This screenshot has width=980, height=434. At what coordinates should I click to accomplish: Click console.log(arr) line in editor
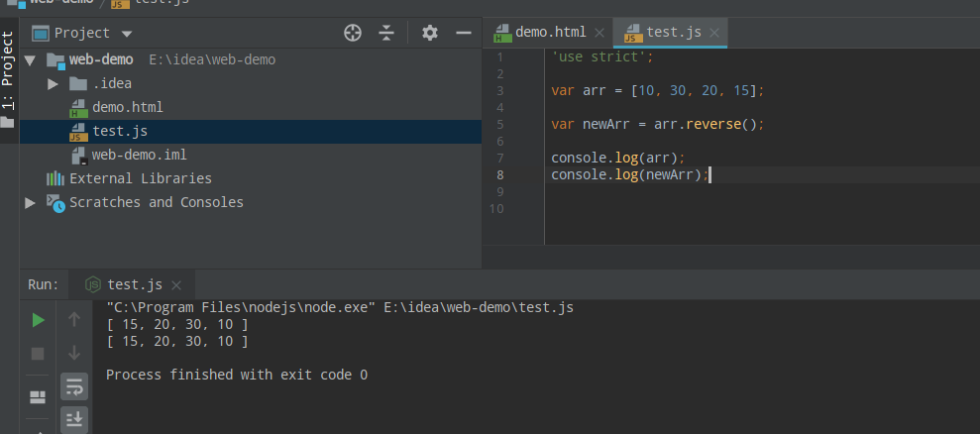[x=618, y=159]
